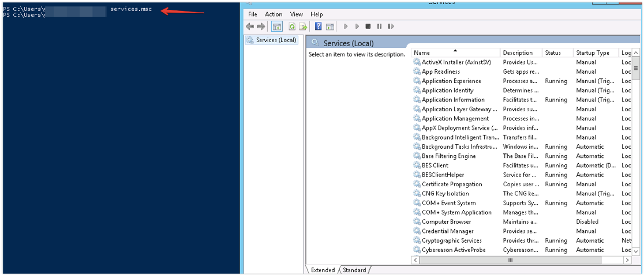Switch to the Standard tab

point(354,270)
